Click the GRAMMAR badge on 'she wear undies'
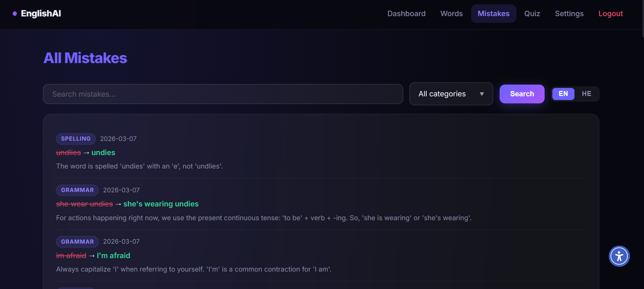This screenshot has height=289, width=644. coord(77,190)
